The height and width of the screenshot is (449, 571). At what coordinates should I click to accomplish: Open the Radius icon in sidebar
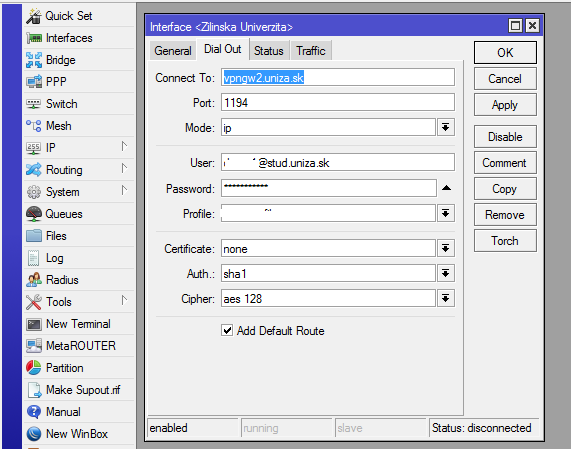click(x=34, y=280)
